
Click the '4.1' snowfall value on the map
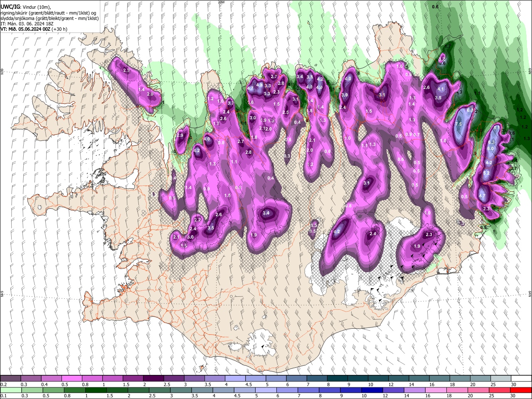(441, 89)
